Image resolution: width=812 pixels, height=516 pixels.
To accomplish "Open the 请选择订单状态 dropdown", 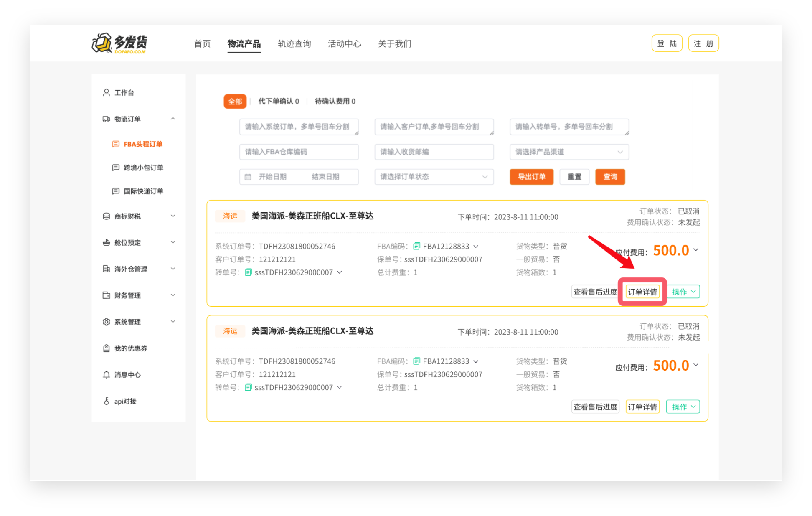I will tap(434, 177).
